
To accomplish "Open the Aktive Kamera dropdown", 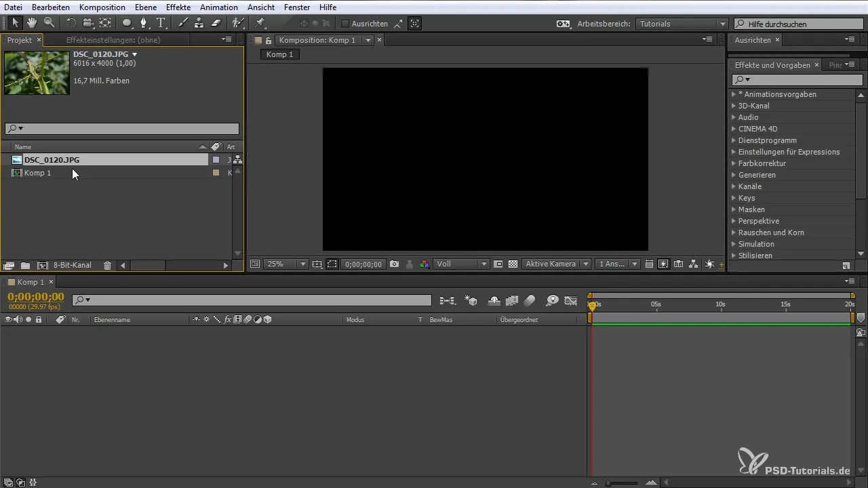I will (x=556, y=264).
